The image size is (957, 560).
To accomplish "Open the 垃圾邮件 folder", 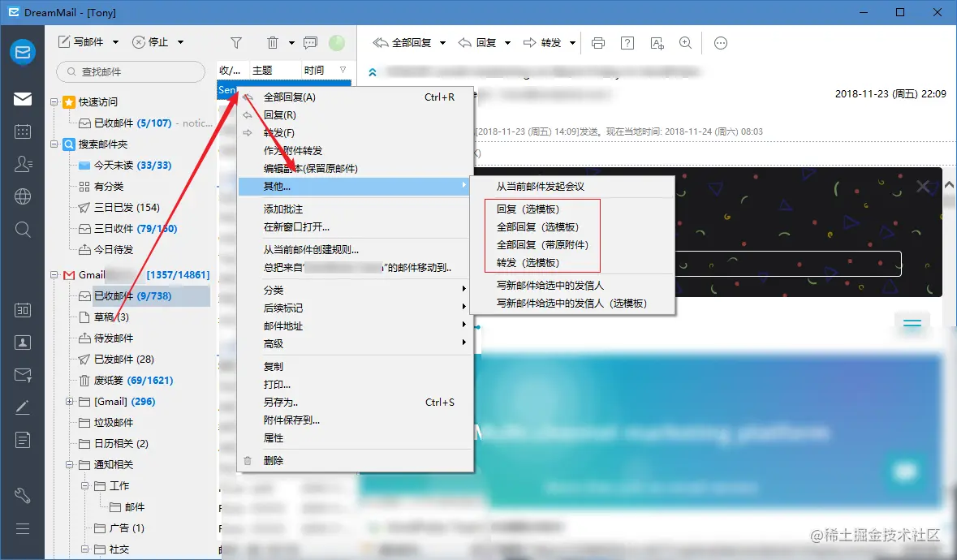I will click(107, 423).
